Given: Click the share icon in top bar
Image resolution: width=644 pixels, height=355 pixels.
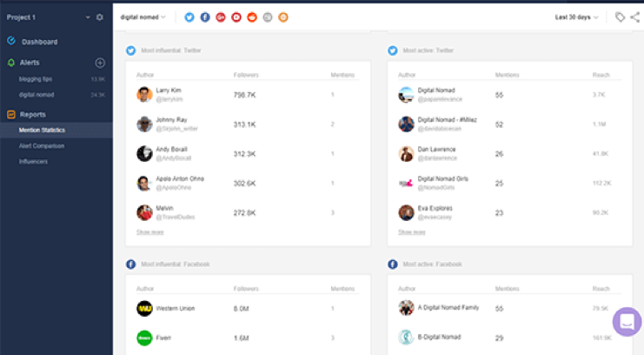Looking at the screenshot, I should (635, 17).
